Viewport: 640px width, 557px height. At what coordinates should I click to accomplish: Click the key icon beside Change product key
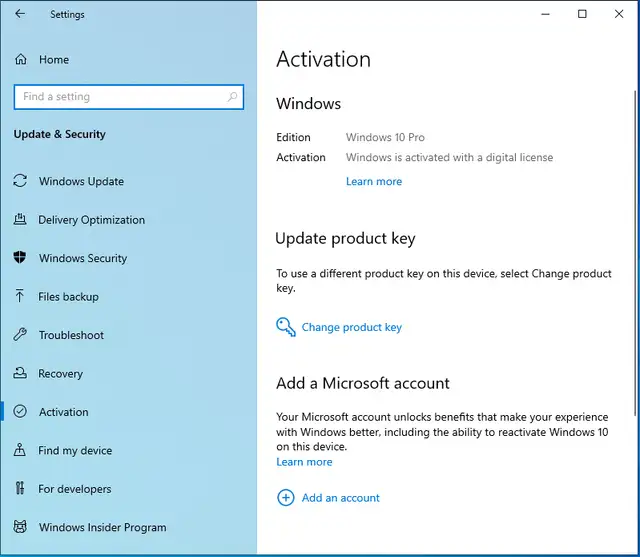click(286, 327)
